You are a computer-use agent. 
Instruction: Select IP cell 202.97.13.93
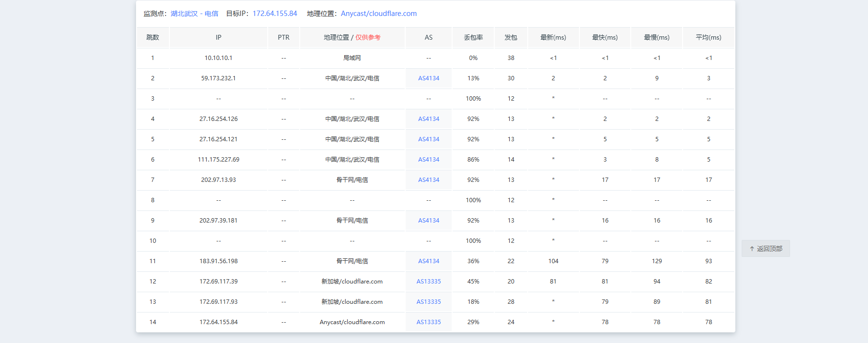coord(218,180)
